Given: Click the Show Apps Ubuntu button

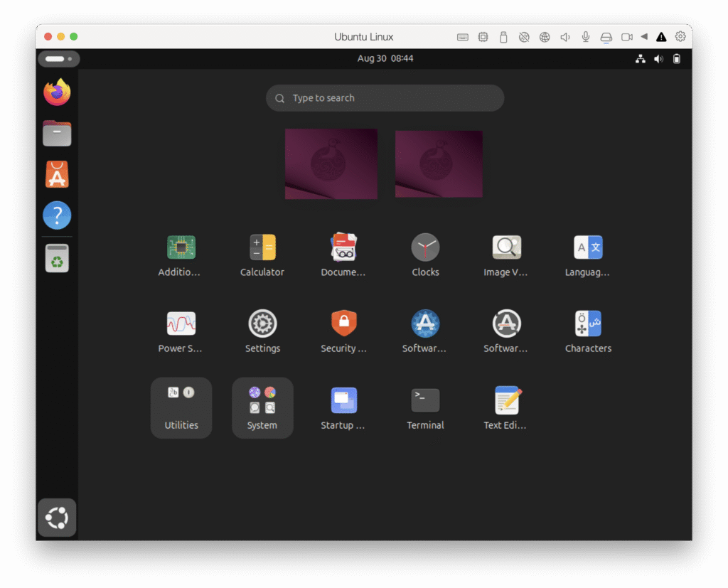Looking at the screenshot, I should 57,518.
